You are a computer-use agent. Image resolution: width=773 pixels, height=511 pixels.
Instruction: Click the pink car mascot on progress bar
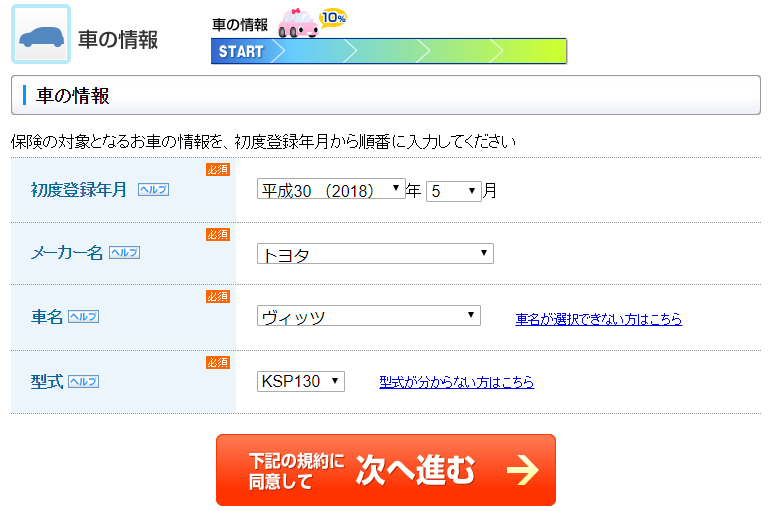(297, 24)
